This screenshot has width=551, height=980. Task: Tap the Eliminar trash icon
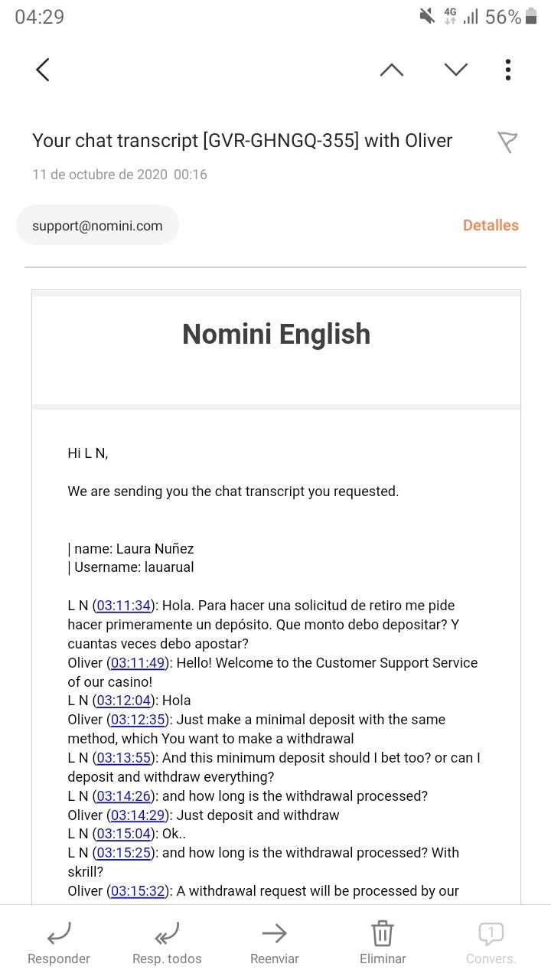click(x=383, y=933)
